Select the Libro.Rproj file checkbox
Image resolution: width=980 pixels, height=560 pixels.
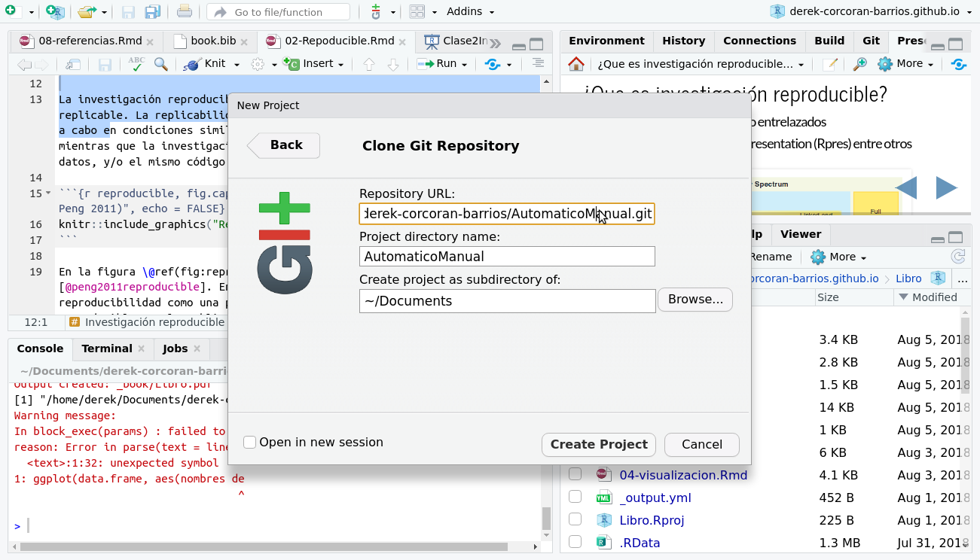click(575, 520)
